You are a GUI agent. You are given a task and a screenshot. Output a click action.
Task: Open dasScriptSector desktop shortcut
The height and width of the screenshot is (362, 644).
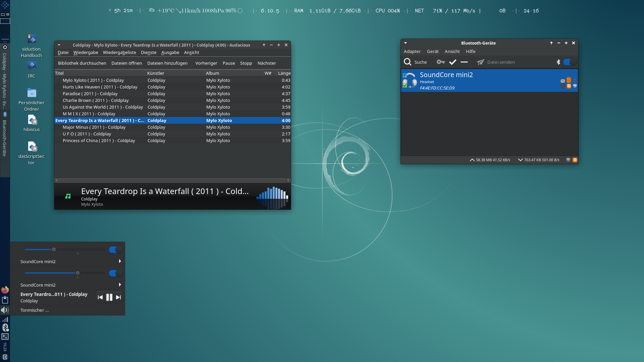coord(32,146)
